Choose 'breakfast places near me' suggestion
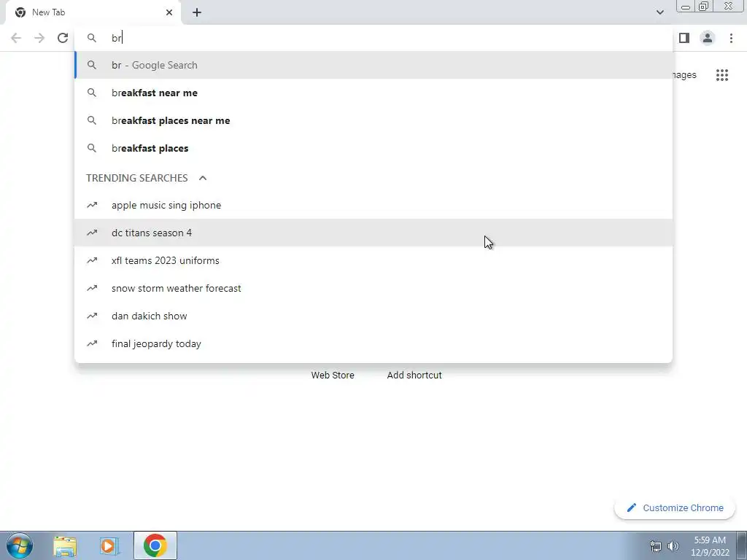 (x=373, y=120)
